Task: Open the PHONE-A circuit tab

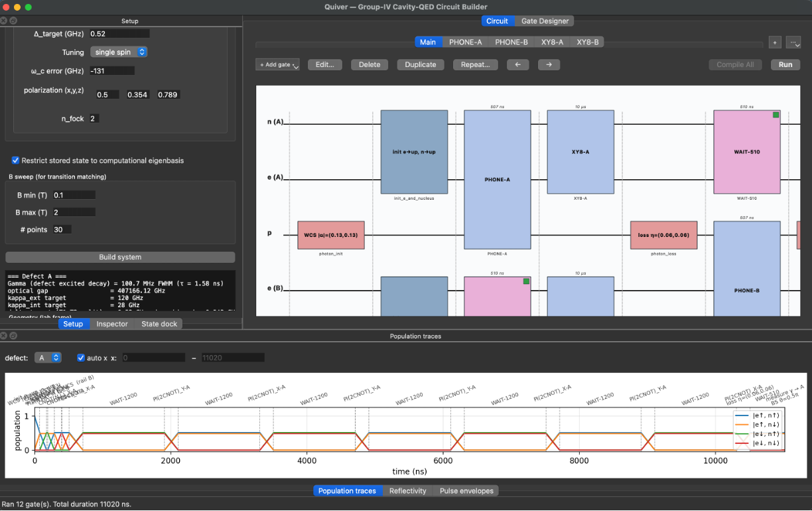Action: coord(465,42)
